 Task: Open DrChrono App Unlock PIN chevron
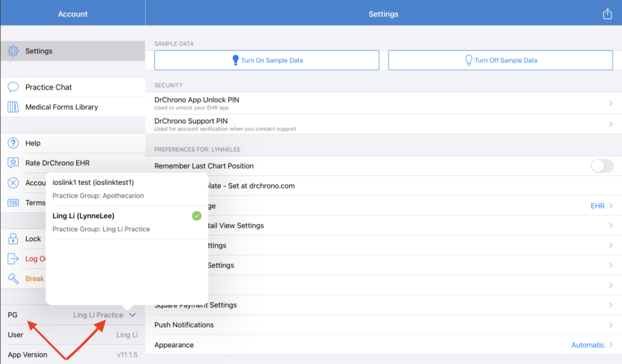pyautogui.click(x=611, y=103)
